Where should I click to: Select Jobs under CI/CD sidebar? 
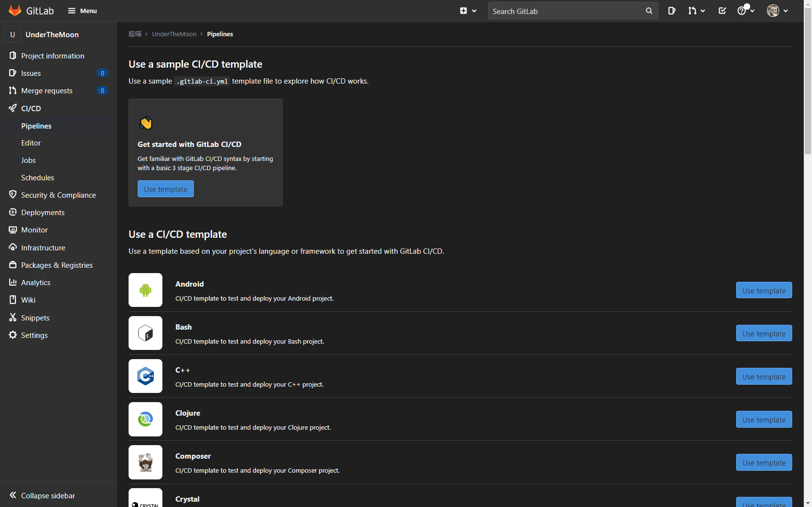pyautogui.click(x=28, y=160)
